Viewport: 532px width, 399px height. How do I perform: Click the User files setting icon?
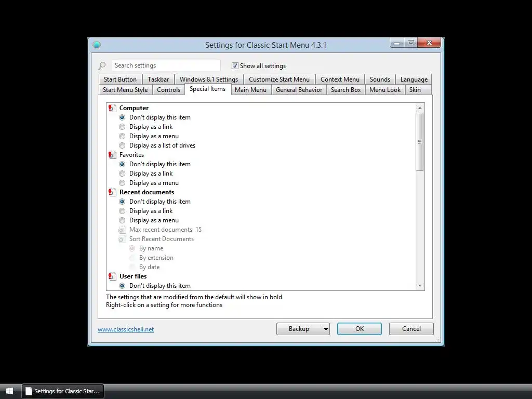112,276
